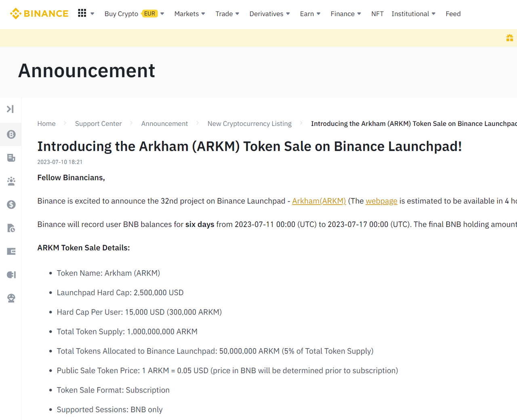Click 'Token Sale Format: Subscription' line
Screen dimensions: 517x420
pos(113,390)
